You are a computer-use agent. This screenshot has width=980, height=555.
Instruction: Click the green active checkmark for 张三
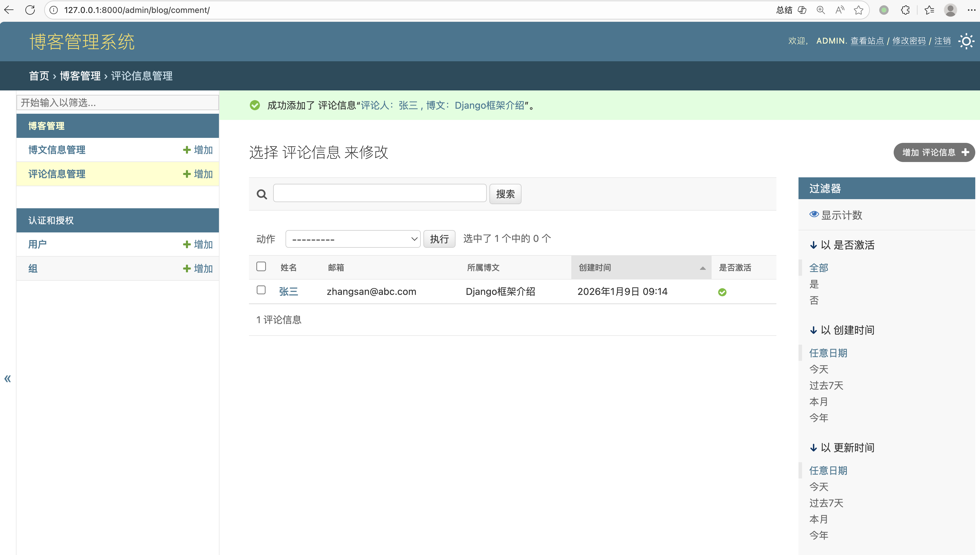(x=722, y=292)
